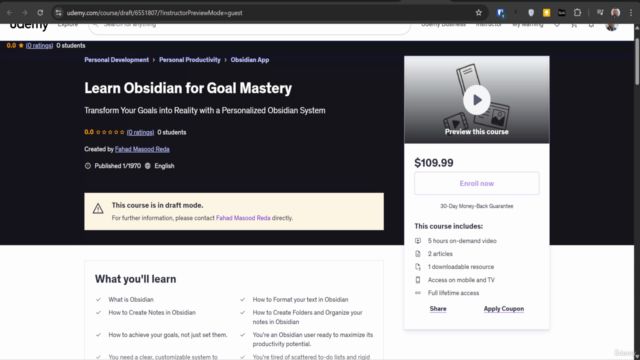Click the 30-Day Money-Back Guarantee text

[476, 206]
